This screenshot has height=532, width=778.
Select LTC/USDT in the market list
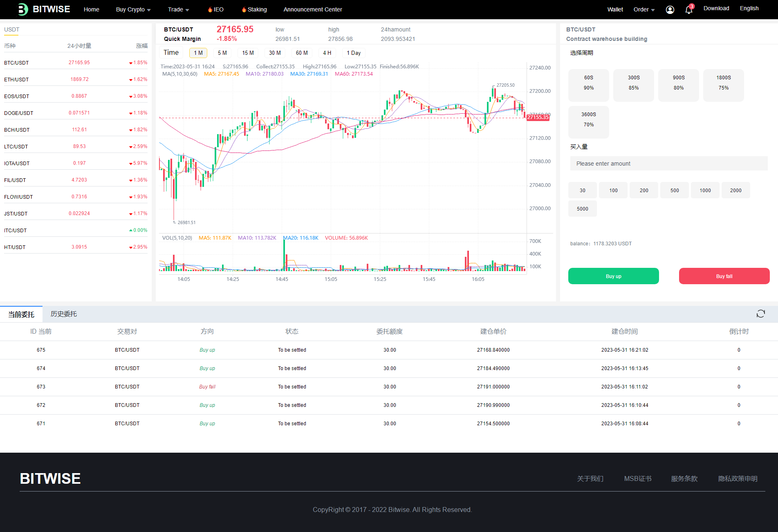[x=76, y=146]
